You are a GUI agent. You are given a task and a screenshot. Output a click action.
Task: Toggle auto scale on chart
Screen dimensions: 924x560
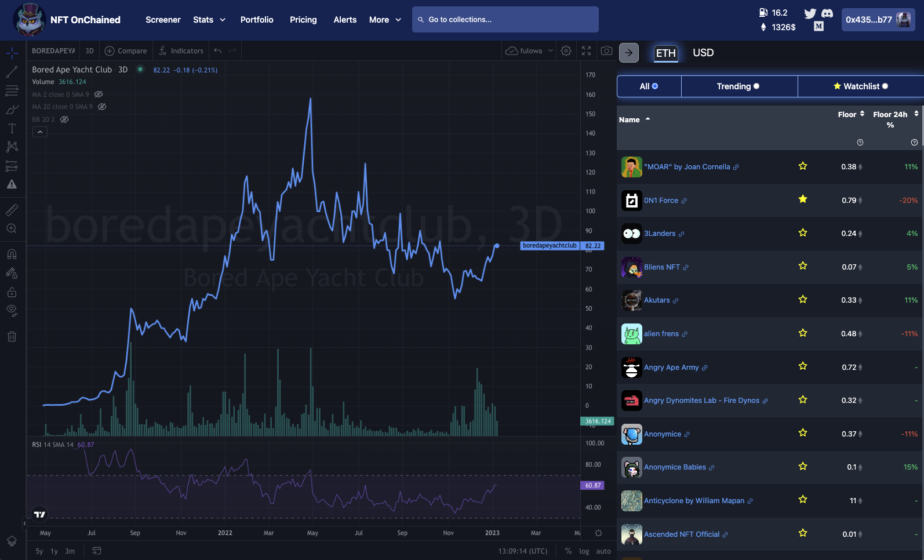(x=603, y=551)
